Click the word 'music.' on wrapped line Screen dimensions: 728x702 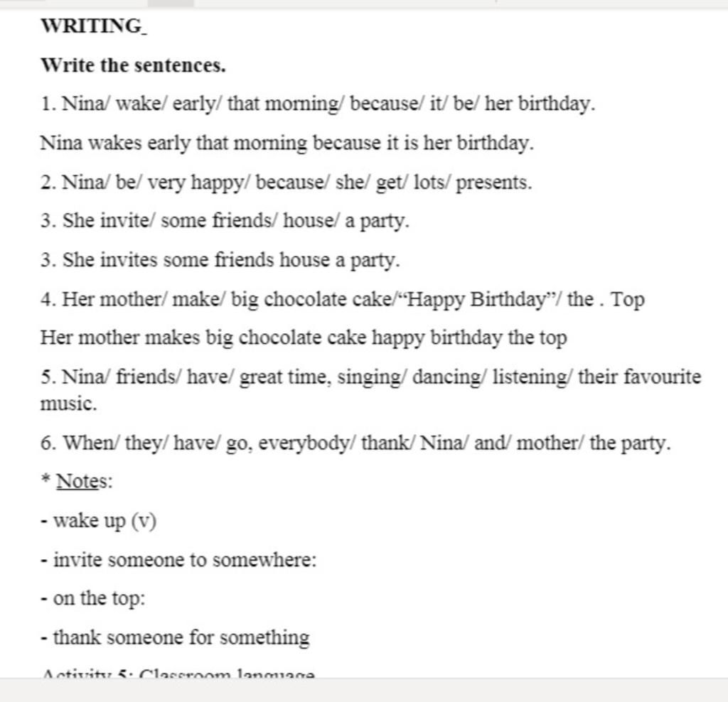(69, 403)
